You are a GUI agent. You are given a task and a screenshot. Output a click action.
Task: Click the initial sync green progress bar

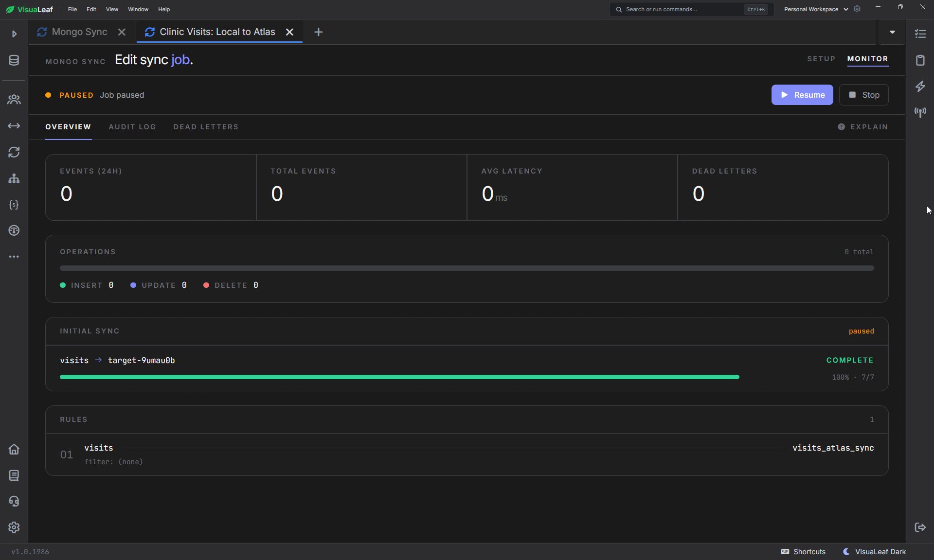[399, 377]
